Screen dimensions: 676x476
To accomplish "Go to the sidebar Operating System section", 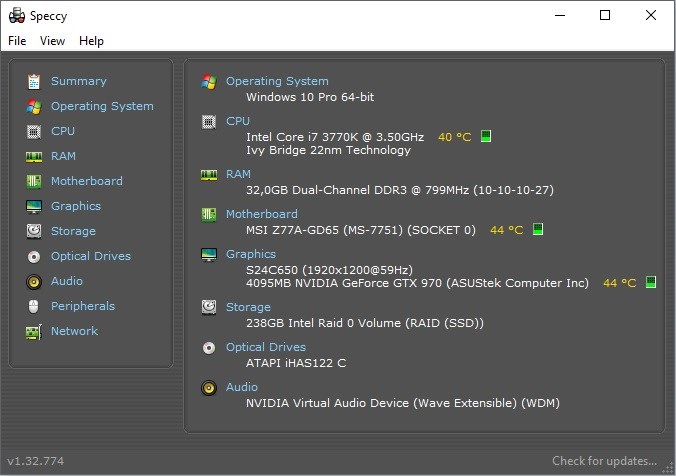I will 102,106.
